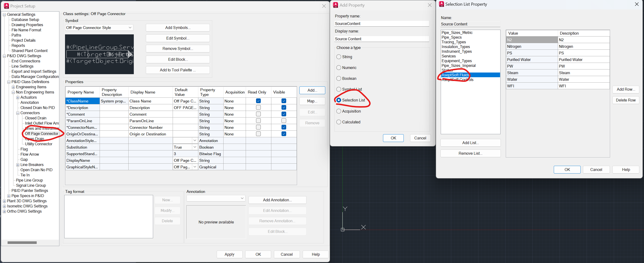Expand the Actuators tree node

tap(18, 97)
